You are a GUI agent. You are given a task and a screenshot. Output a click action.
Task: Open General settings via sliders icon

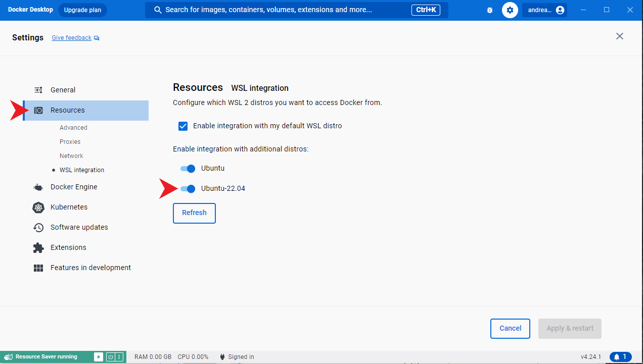tap(38, 89)
